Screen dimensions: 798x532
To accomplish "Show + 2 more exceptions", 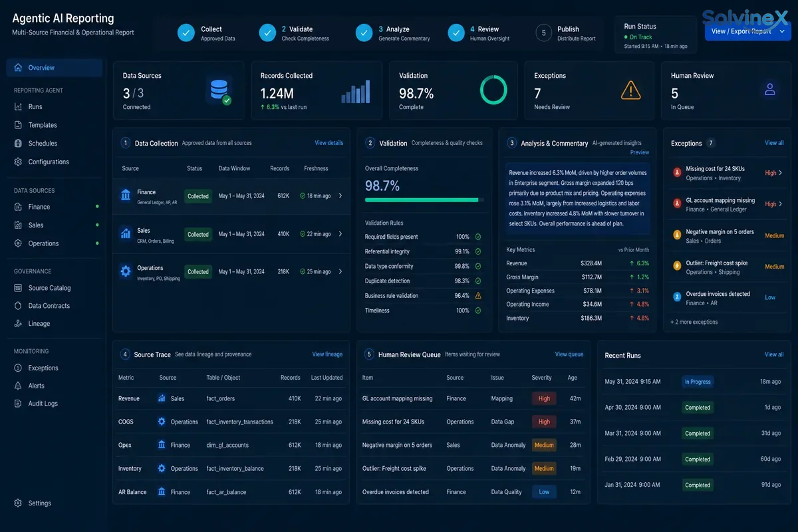I will pyautogui.click(x=694, y=322).
